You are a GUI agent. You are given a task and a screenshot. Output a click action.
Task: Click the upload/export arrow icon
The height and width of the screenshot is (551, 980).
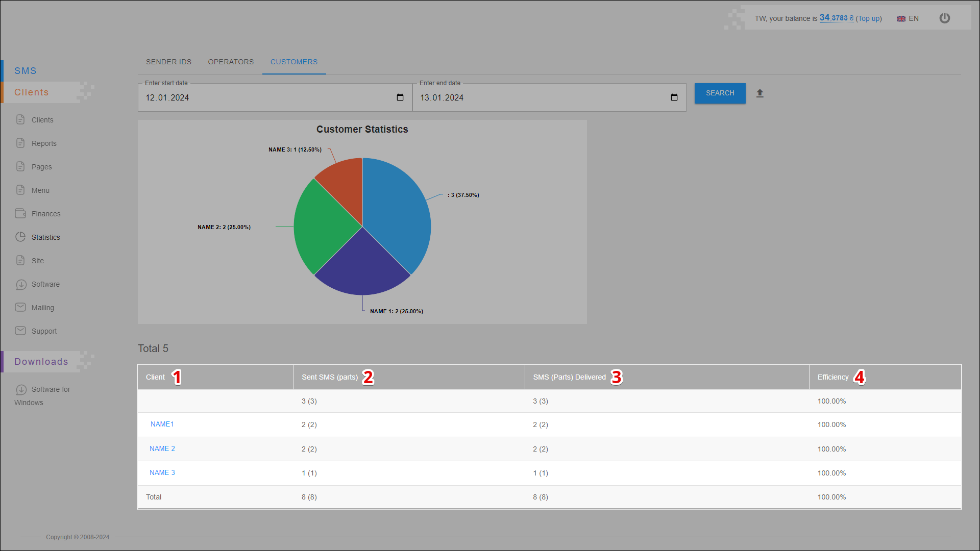coord(759,93)
